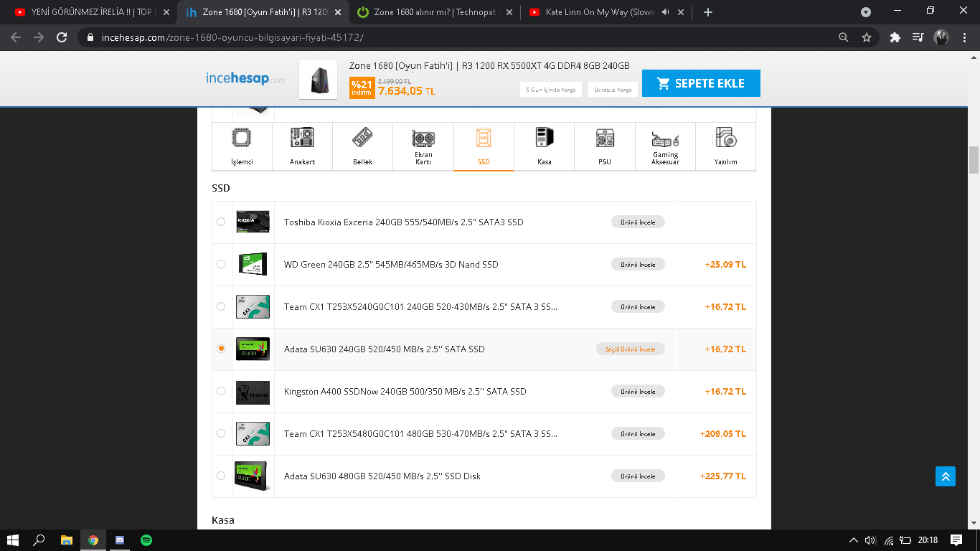
Task: Choose Adata SU630 480GB radio option
Action: (x=221, y=476)
